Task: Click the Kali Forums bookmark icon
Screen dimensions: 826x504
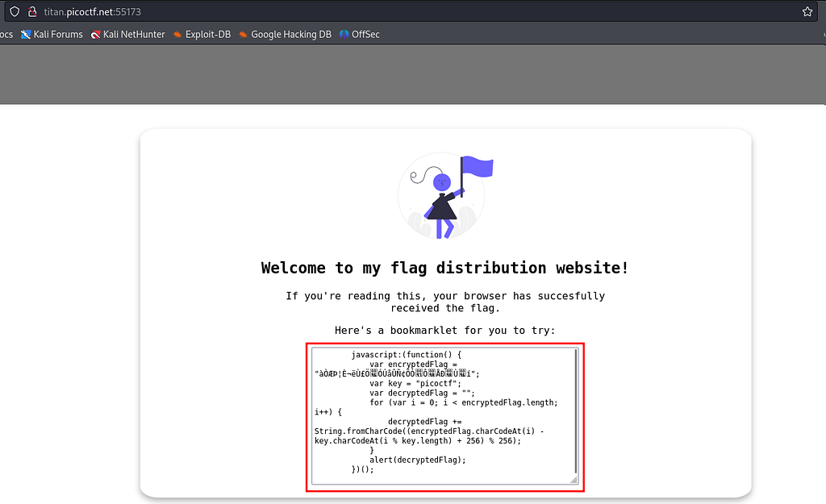Action: pos(25,35)
